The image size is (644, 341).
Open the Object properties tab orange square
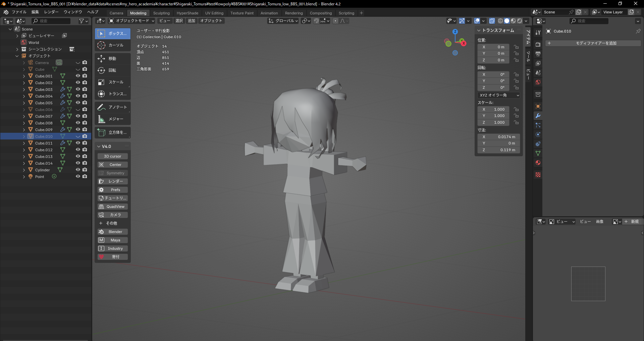tap(538, 106)
